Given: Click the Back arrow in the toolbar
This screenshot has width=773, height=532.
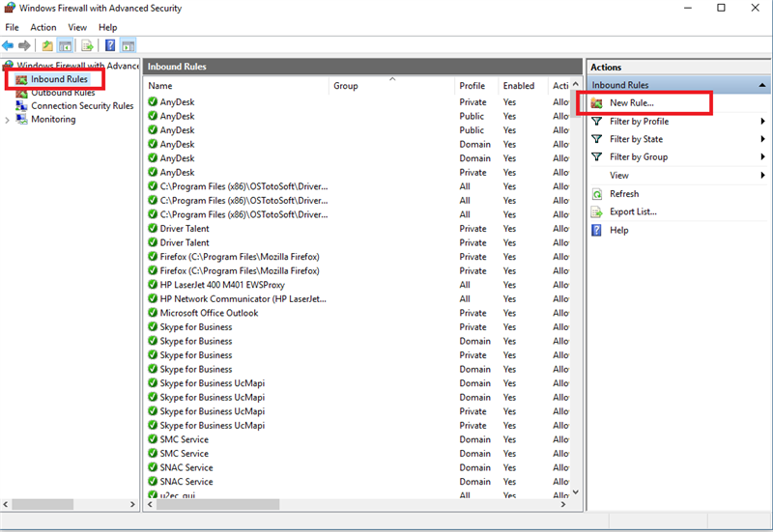Looking at the screenshot, I should coord(9,45).
